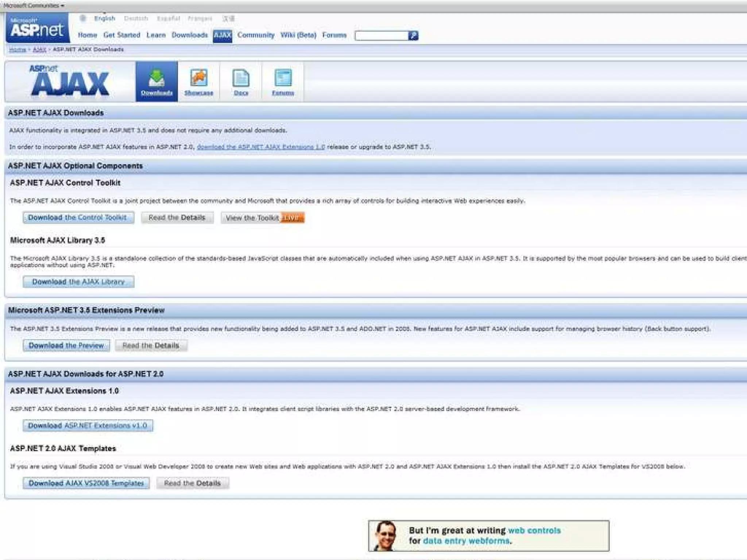Click the globe language icon
Viewport: 747px width, 560px height.
pos(83,18)
